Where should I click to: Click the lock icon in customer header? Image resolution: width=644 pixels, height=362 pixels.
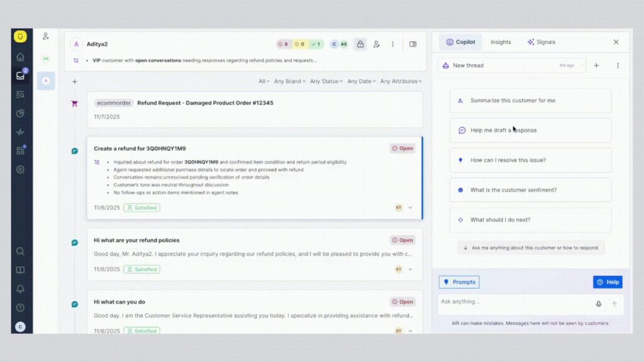point(360,44)
